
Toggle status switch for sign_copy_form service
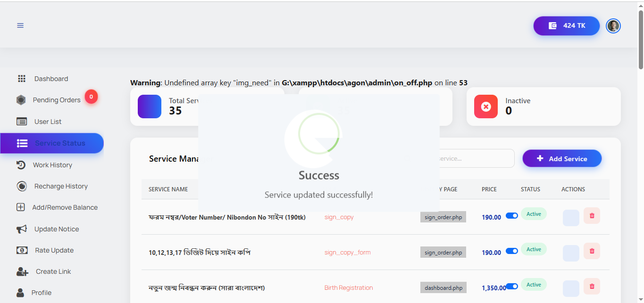pyautogui.click(x=511, y=251)
